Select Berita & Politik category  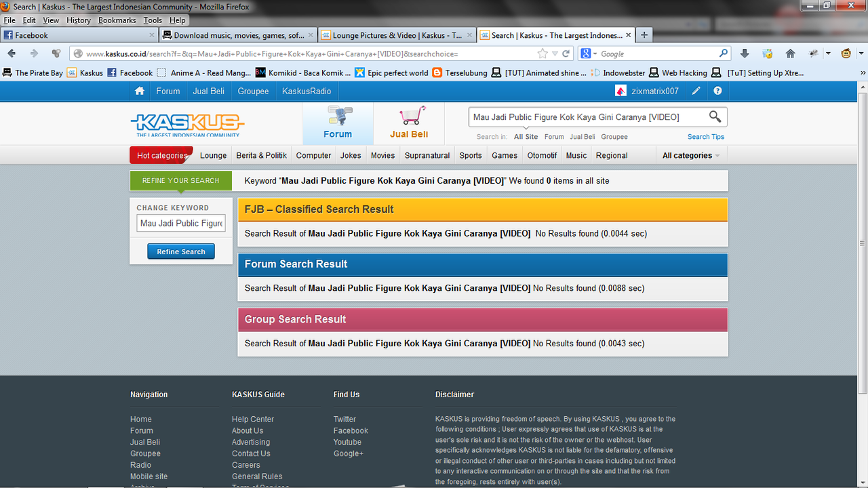point(262,155)
